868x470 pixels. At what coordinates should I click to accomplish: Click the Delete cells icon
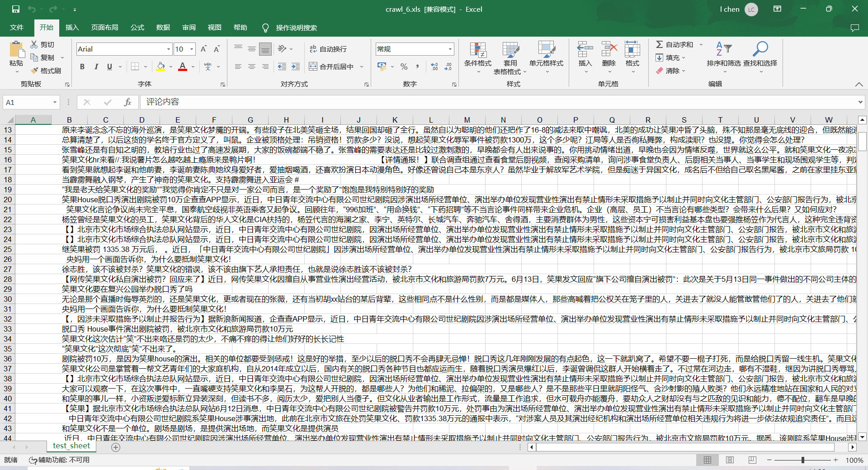click(x=609, y=49)
